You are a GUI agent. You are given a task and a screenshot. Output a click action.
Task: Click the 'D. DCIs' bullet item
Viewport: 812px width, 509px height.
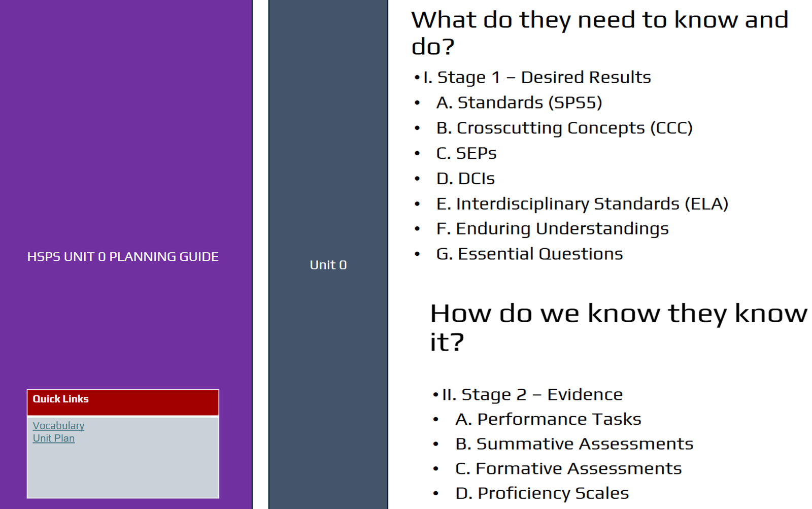click(465, 179)
